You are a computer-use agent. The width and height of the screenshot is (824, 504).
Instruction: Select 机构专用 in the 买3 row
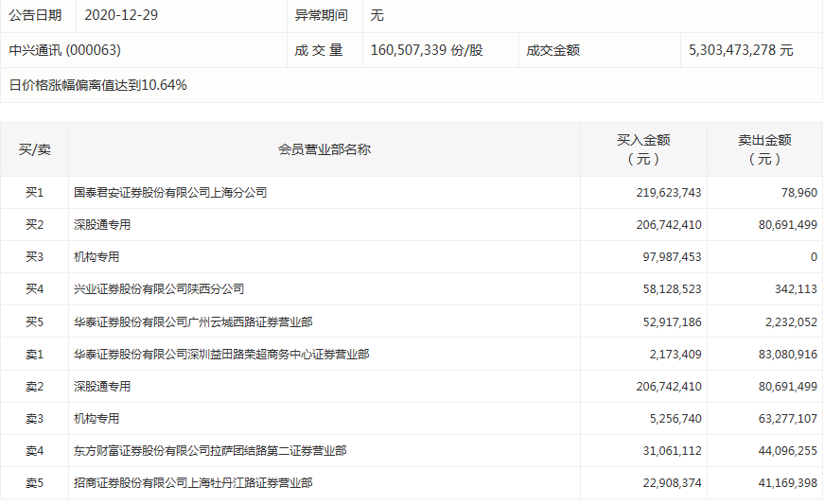[96, 256]
